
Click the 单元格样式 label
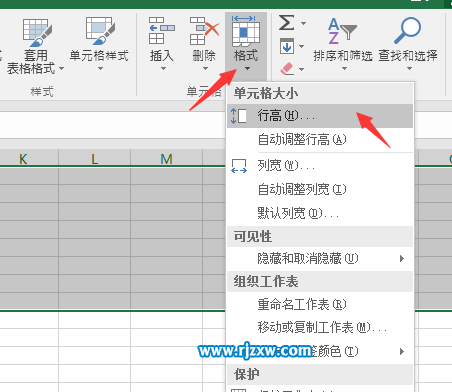pos(99,56)
